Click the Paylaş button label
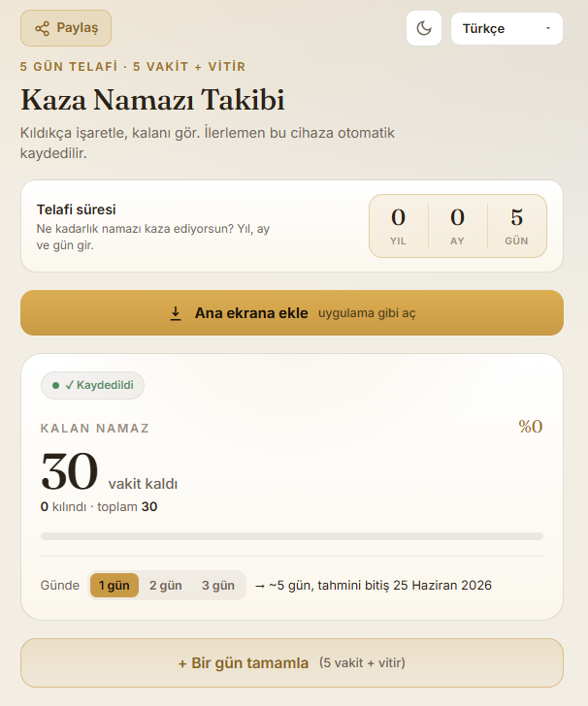 [77, 28]
